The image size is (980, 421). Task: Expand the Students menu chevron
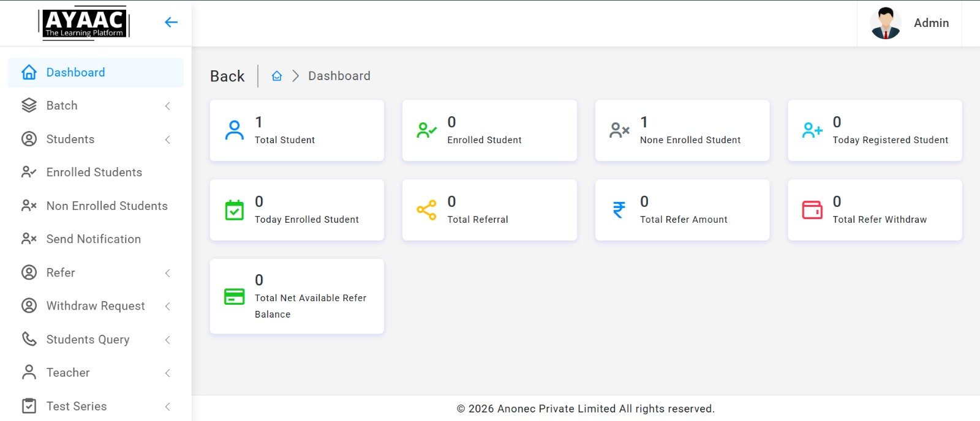(167, 140)
